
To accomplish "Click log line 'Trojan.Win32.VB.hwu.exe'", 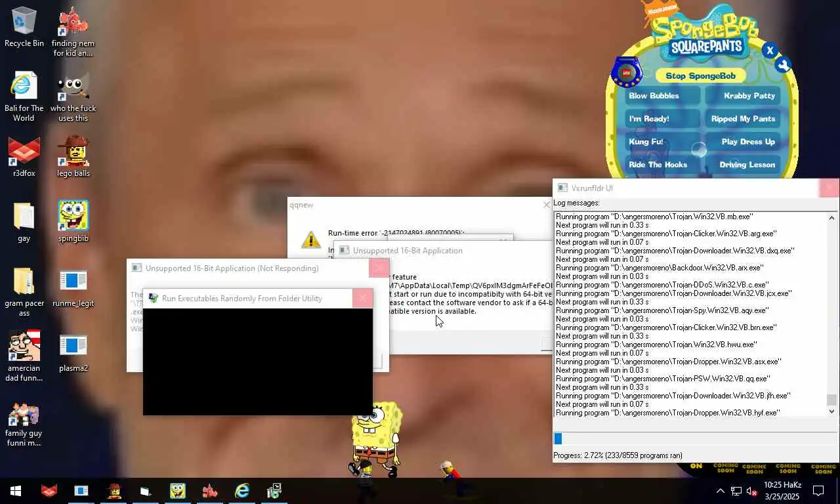I will [x=656, y=345].
